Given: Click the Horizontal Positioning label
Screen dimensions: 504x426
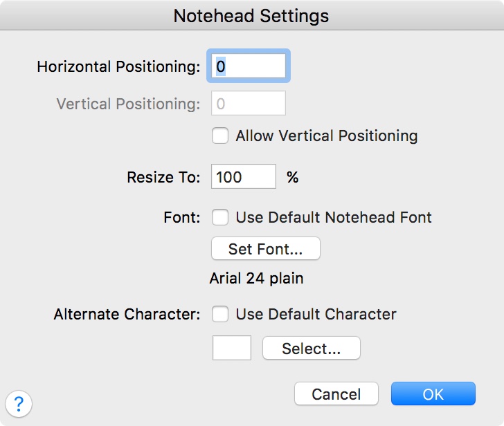Looking at the screenshot, I should coord(118,67).
